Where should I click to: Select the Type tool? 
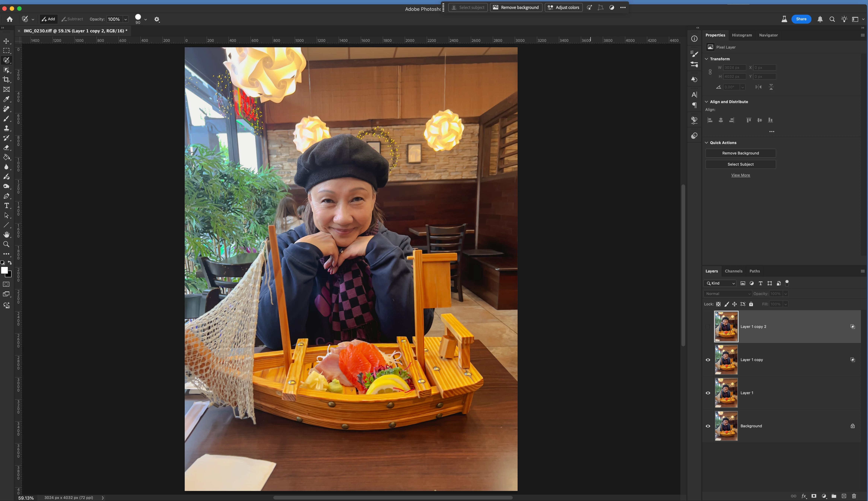pos(6,206)
